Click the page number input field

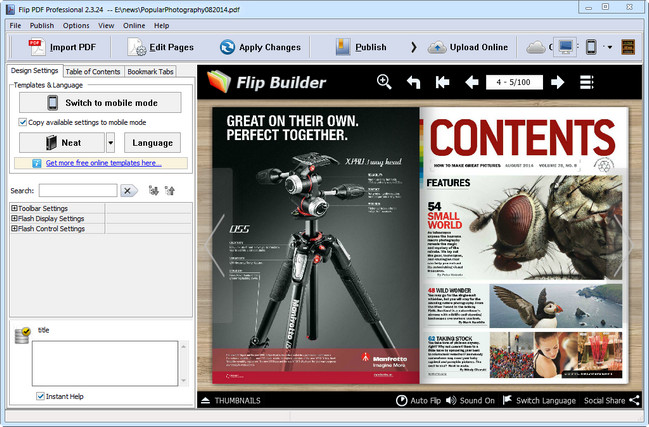click(x=514, y=82)
